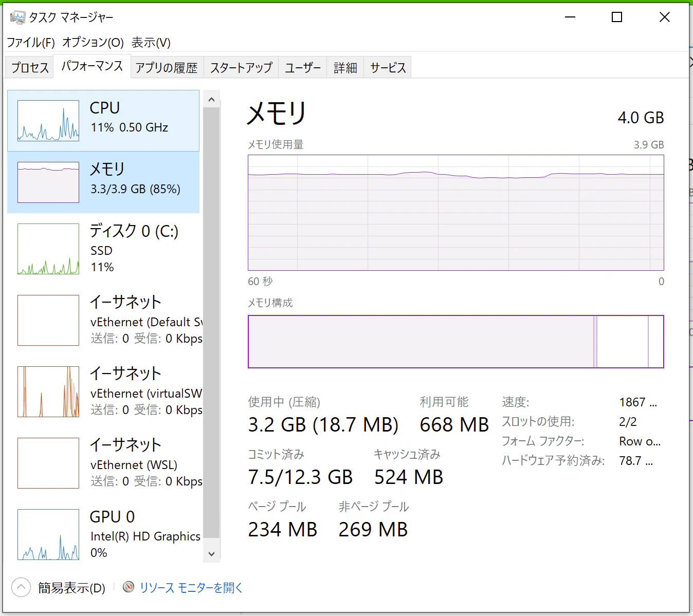Viewport: 693px width, 616px height.
Task: Switch to the プロセス tab
Action: coord(30,67)
